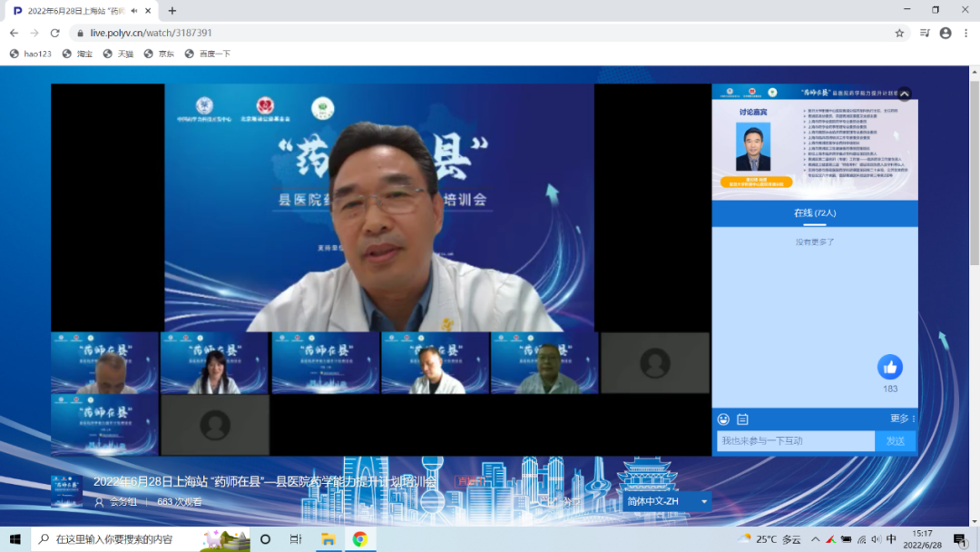Click the red tray icon beside the hidden-icons arrow
Image resolution: width=980 pixels, height=552 pixels.
pyautogui.click(x=830, y=539)
